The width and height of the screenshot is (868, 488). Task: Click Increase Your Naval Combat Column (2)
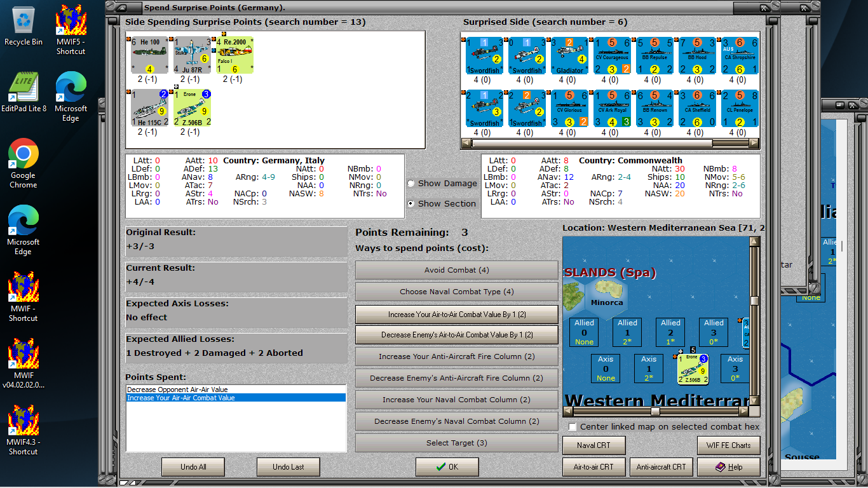(x=456, y=400)
